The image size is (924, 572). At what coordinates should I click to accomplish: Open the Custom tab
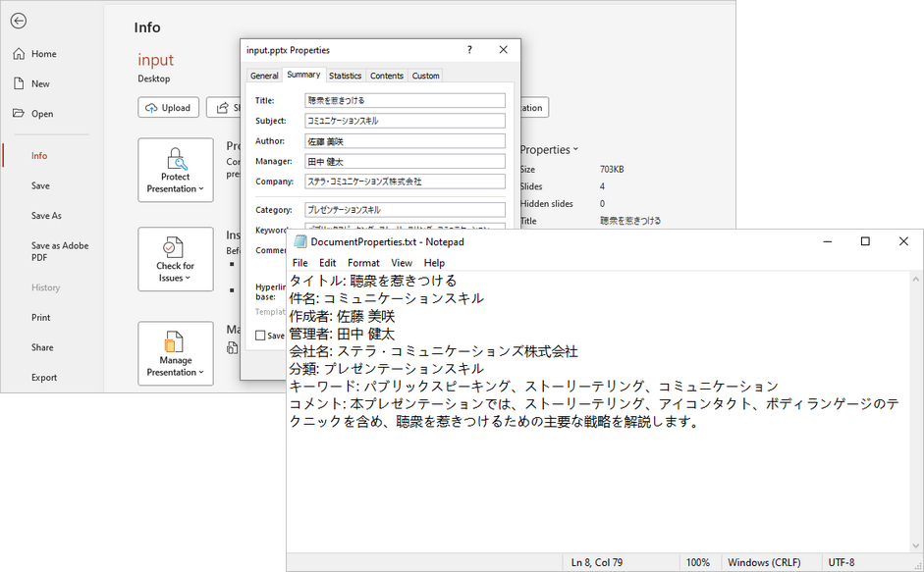425,76
